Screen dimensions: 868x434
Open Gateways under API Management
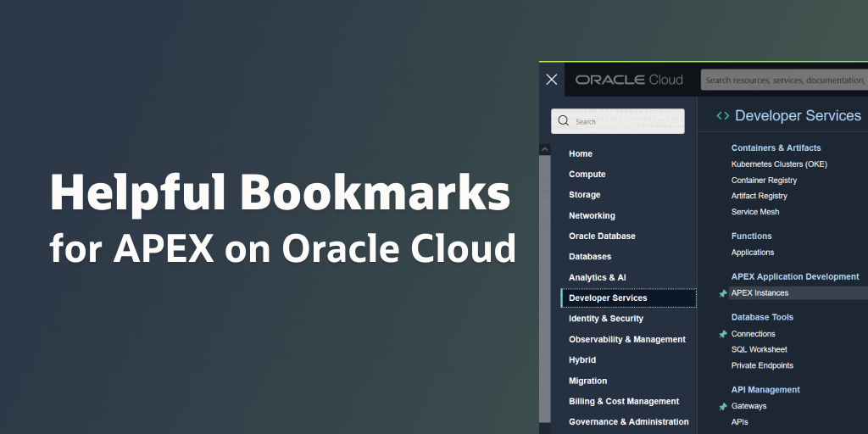tap(748, 406)
